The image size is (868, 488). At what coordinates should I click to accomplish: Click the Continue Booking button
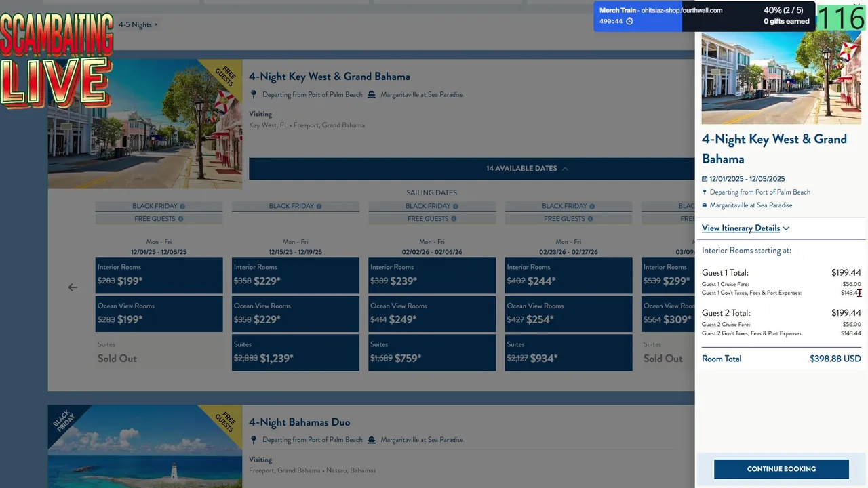pos(781,469)
